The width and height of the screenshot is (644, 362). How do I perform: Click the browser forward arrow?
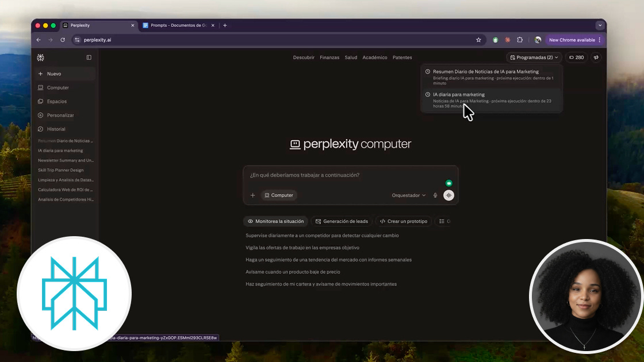pos(51,40)
